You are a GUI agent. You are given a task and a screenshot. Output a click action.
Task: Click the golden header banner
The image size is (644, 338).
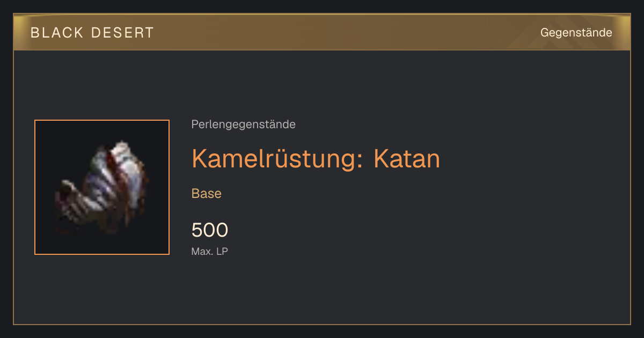[x=322, y=32]
